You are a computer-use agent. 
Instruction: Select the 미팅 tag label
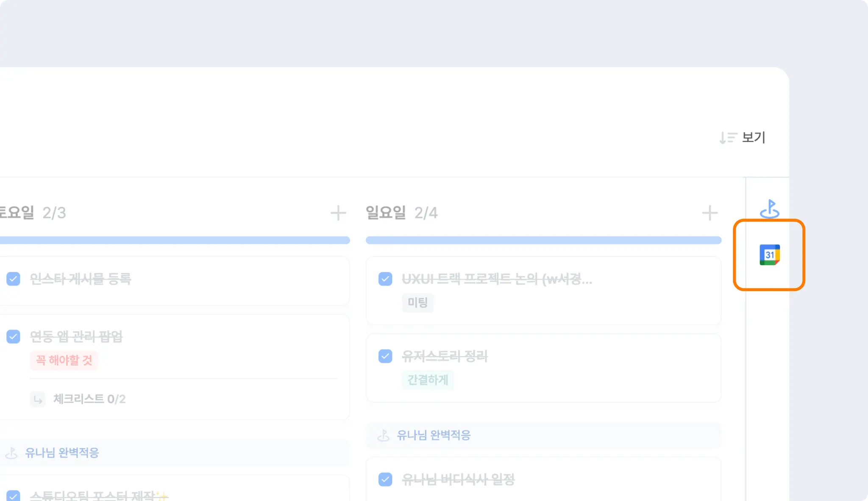click(x=417, y=302)
